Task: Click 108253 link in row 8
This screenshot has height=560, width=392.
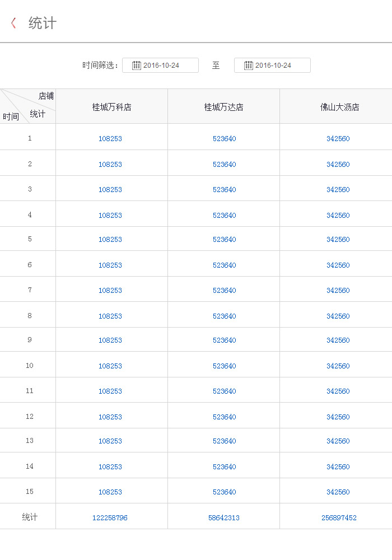Action: [x=110, y=316]
